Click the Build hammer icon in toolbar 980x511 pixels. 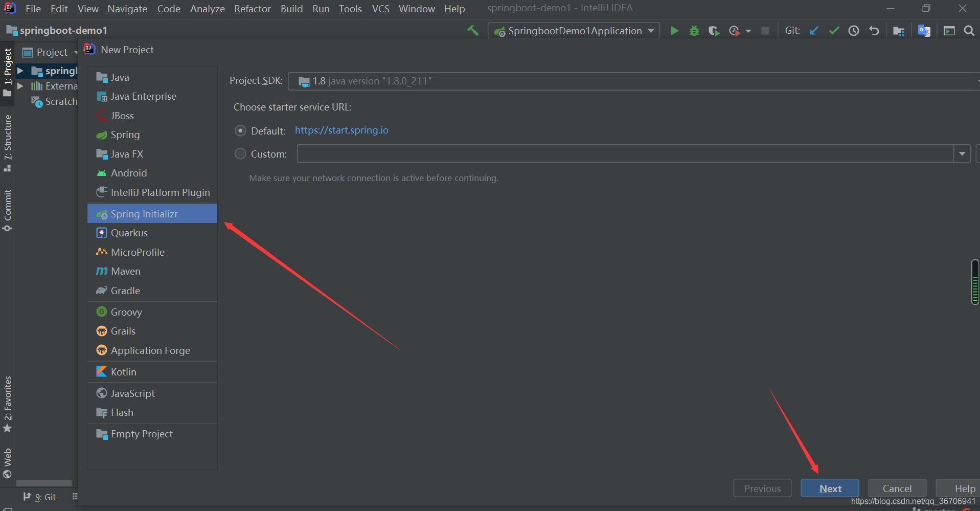pyautogui.click(x=473, y=31)
